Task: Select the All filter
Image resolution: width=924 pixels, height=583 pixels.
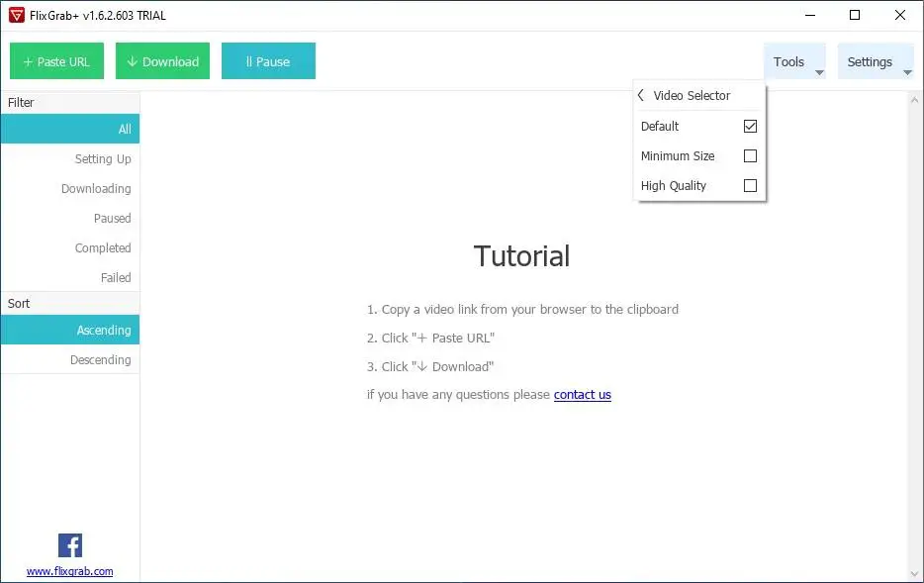Action: [70, 129]
